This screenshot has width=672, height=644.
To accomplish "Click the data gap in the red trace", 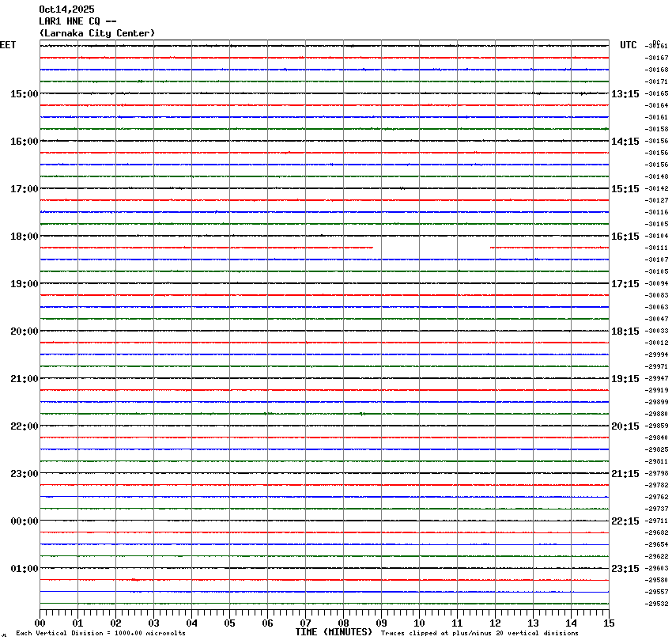I will 432,248.
